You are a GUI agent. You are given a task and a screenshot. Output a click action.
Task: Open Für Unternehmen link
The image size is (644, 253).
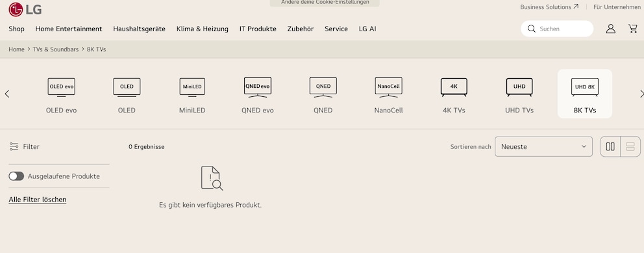pos(617,7)
